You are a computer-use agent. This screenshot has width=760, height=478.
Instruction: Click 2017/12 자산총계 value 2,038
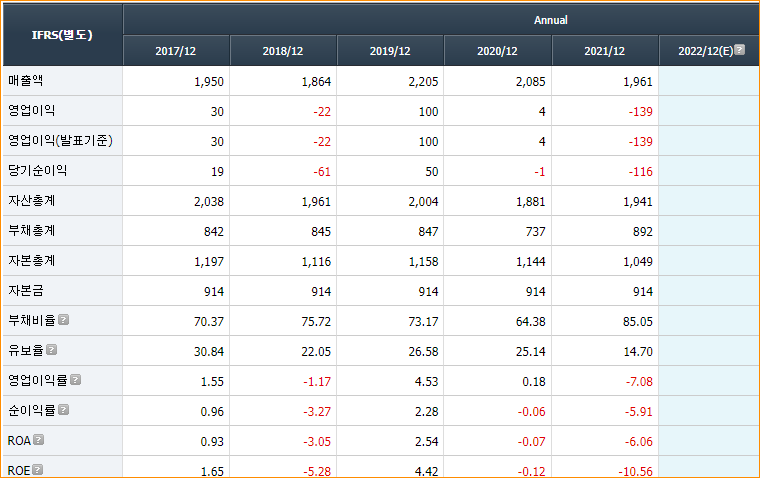point(209,202)
